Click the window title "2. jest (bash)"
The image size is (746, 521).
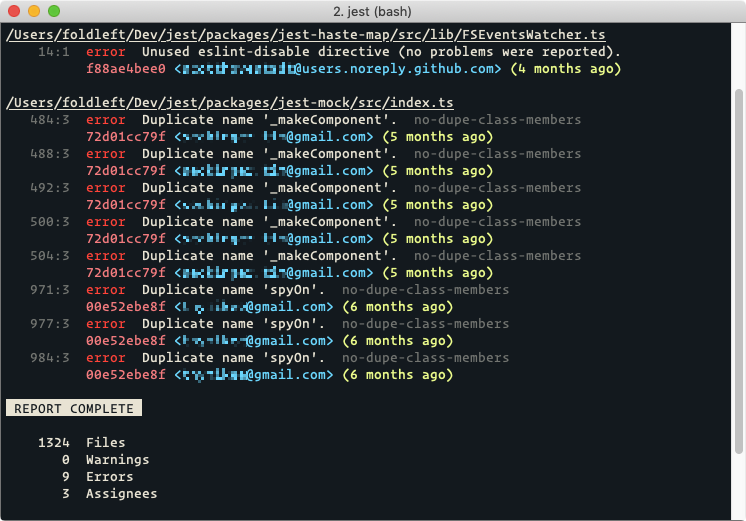[372, 11]
